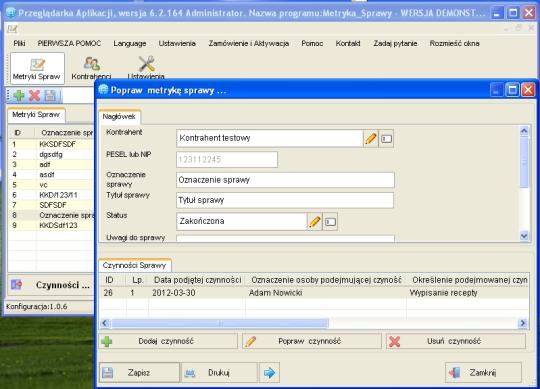Screen dimensions: 540x389
Task: Click the Kontrahent field
Action: pos(270,138)
